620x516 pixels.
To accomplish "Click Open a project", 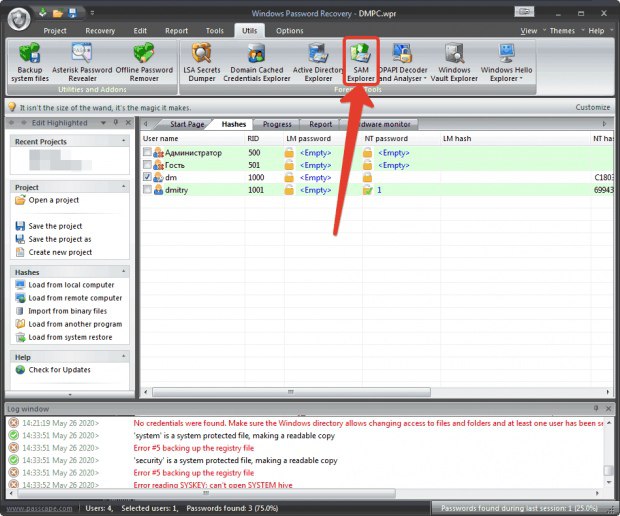I will (x=47, y=200).
